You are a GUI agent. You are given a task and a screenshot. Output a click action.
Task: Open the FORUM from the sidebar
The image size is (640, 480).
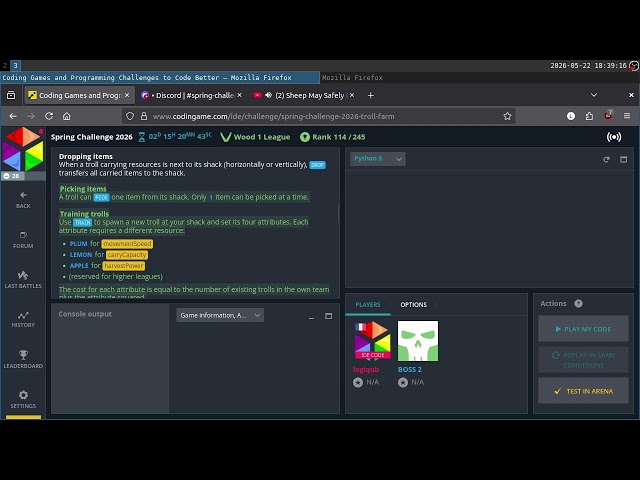click(23, 240)
